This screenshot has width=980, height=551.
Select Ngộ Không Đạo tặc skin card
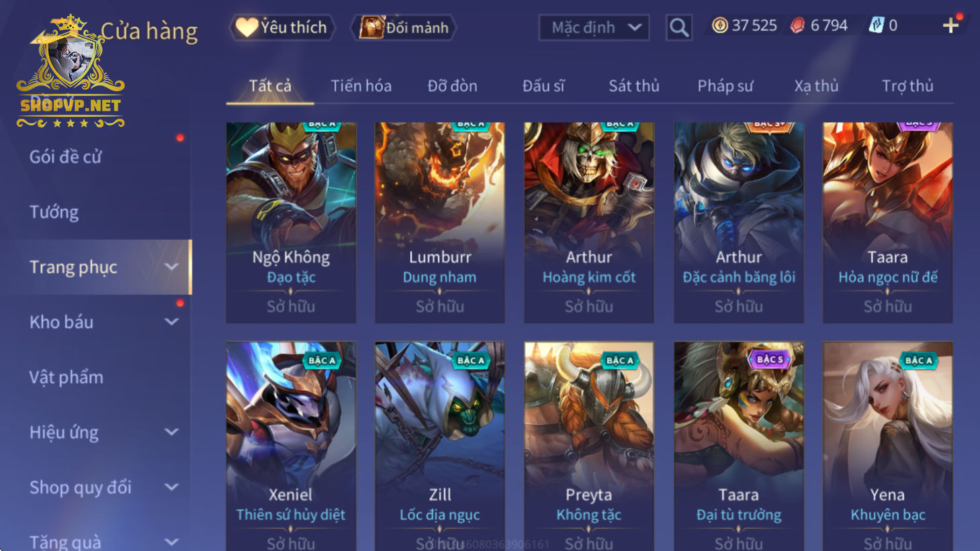(291, 222)
